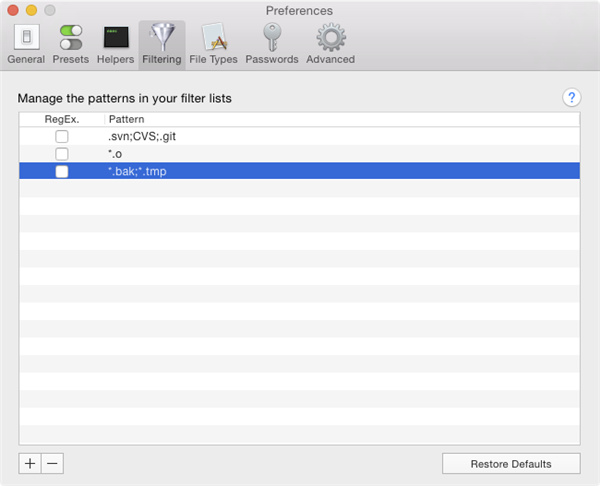Open the Helpers preferences pane

pos(116,44)
